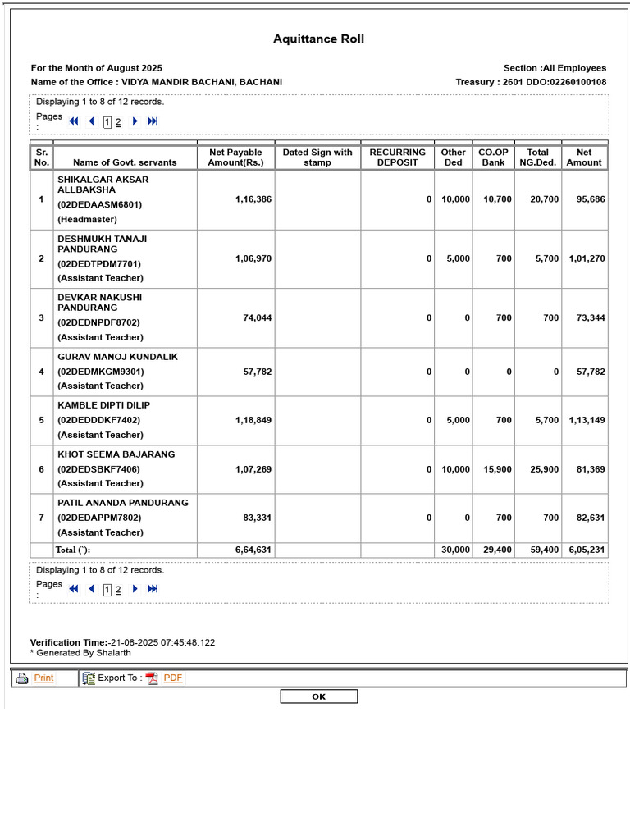
Task: Select employee code (02DEDSBKF7406)
Action: (x=98, y=469)
